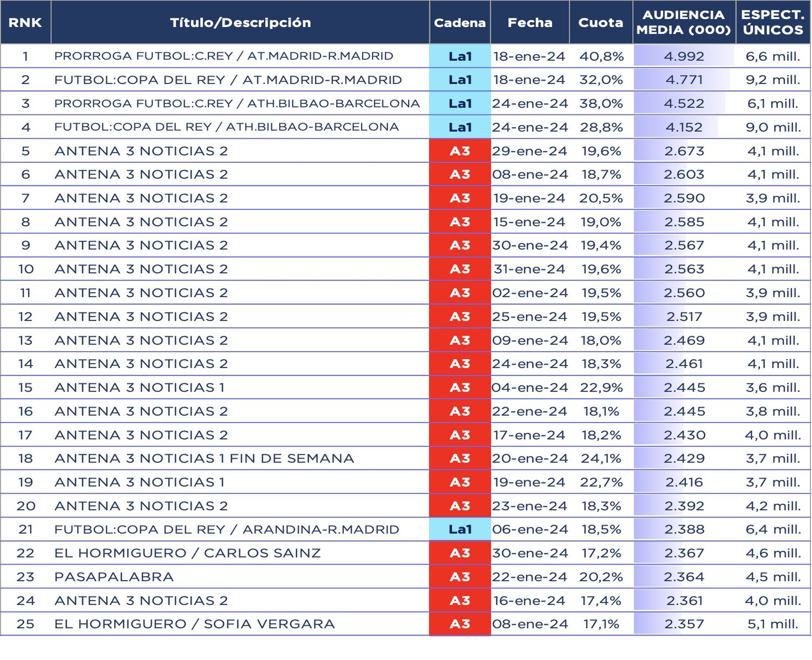Click share value 22,9%
Viewport: 812px width, 660px height.
[x=601, y=387]
